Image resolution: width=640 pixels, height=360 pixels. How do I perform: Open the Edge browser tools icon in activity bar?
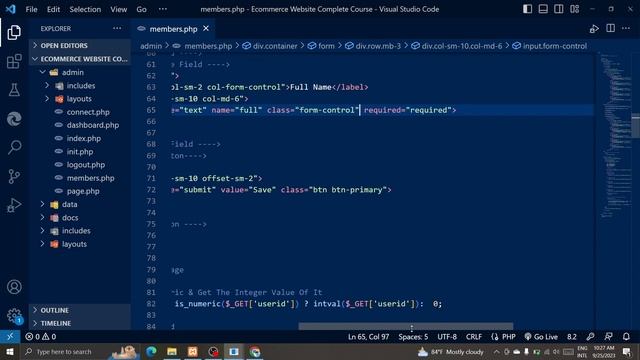coord(14,119)
